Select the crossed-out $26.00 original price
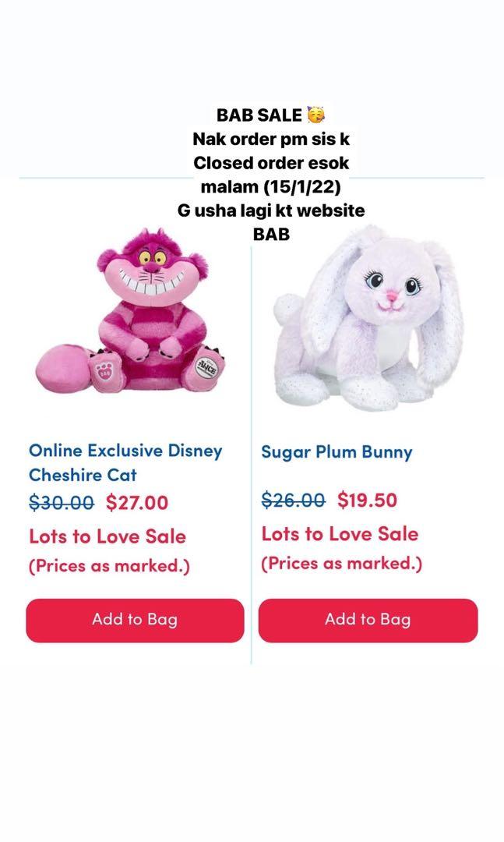 click(x=294, y=500)
